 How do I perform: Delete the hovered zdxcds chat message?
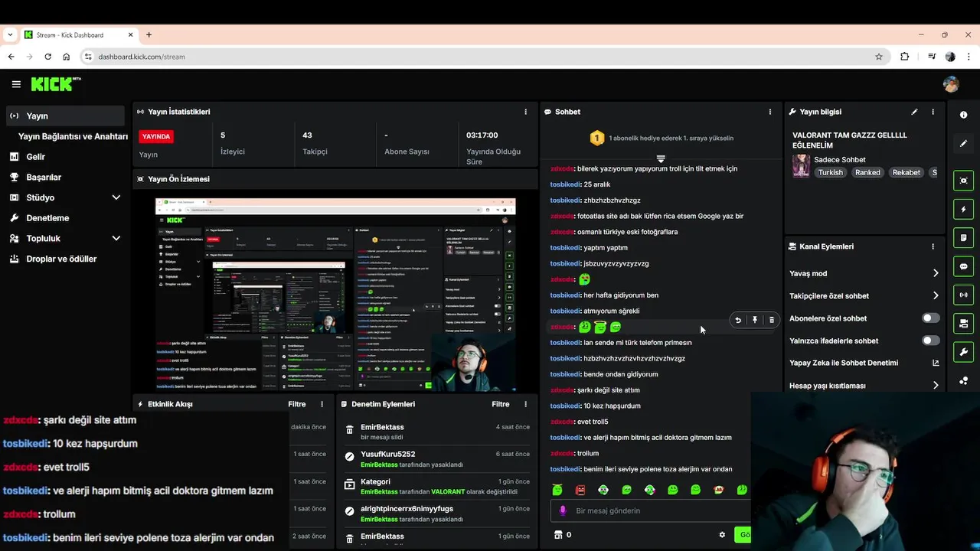click(772, 320)
